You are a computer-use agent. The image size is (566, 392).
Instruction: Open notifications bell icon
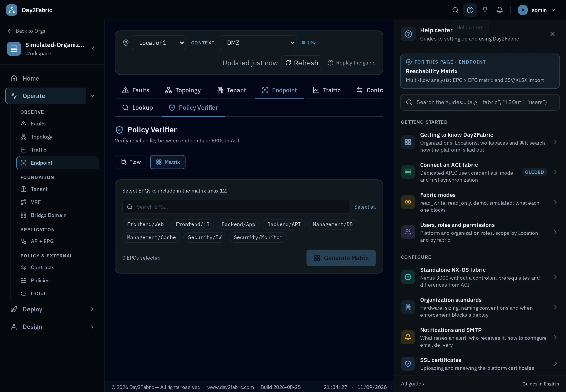click(500, 10)
